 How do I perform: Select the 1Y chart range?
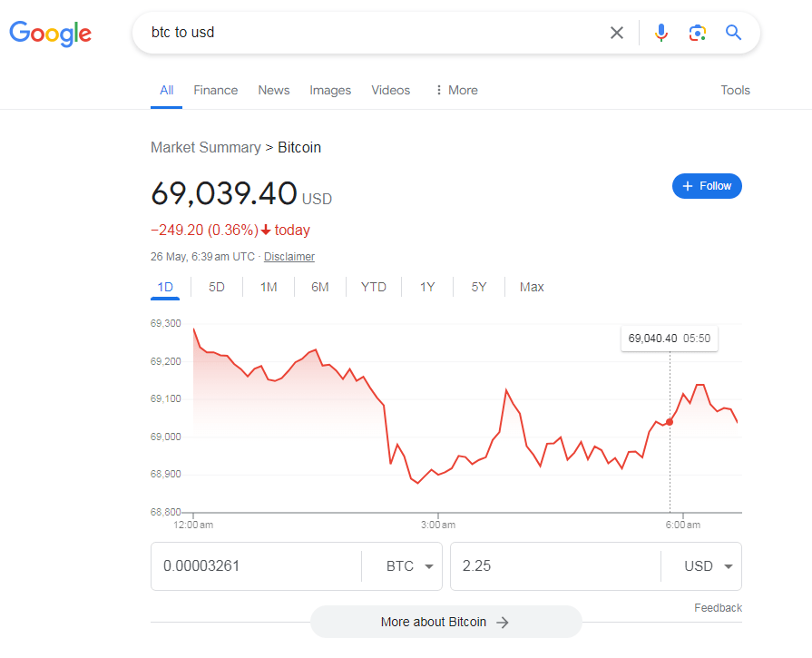pos(427,287)
